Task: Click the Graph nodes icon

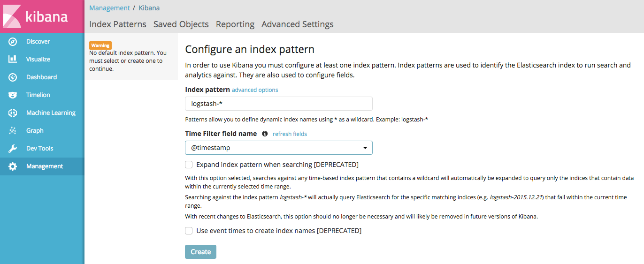Action: point(13,131)
